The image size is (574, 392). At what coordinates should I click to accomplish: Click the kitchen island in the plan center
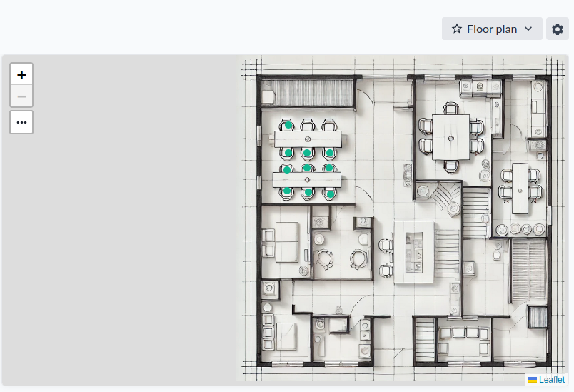[x=414, y=250]
